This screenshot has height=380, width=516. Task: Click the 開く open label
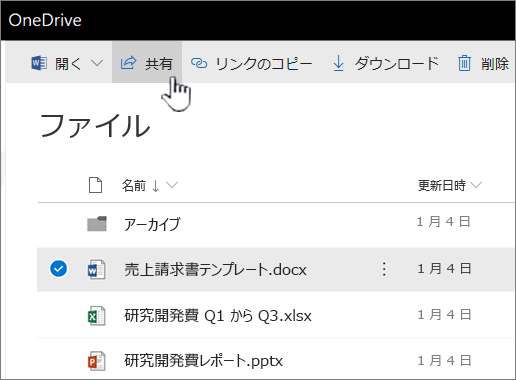click(68, 64)
